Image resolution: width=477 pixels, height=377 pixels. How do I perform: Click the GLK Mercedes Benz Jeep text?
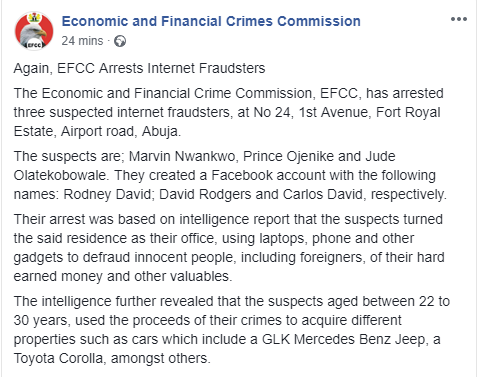pos(343,339)
